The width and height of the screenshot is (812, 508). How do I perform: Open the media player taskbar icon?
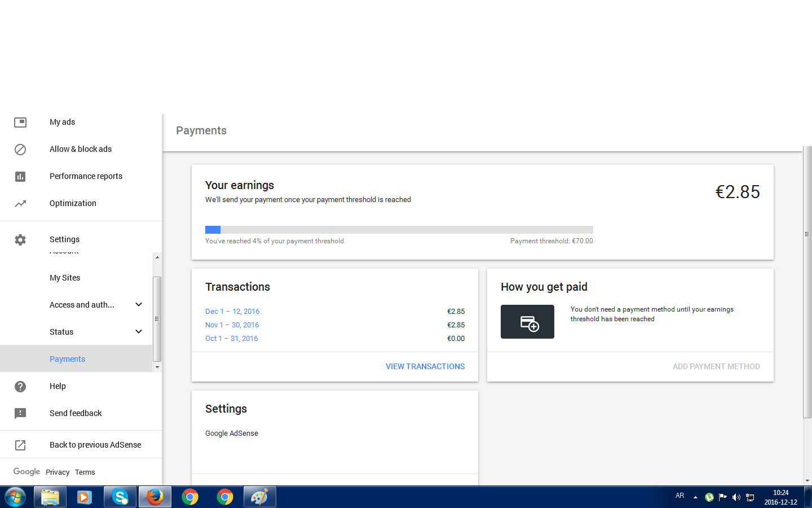pos(85,497)
